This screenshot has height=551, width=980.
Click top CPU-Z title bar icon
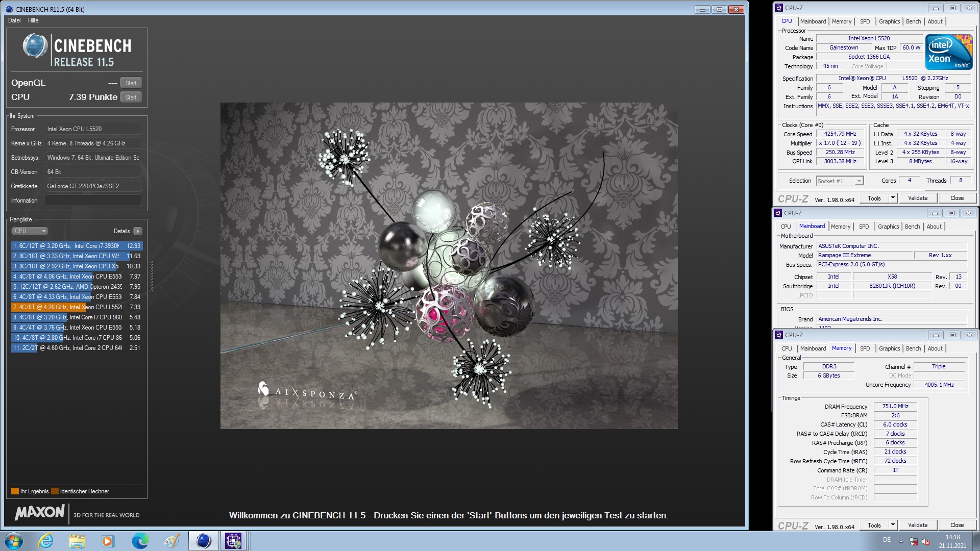[x=779, y=8]
